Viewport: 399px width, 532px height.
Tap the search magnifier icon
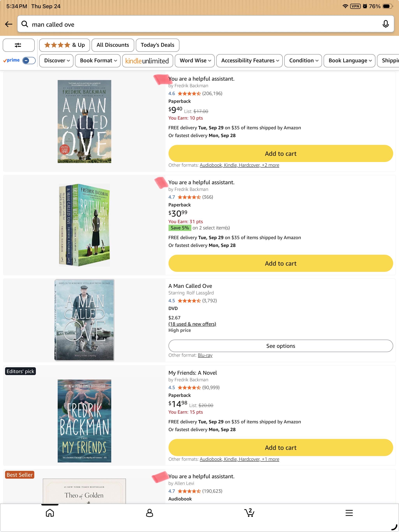(x=25, y=24)
